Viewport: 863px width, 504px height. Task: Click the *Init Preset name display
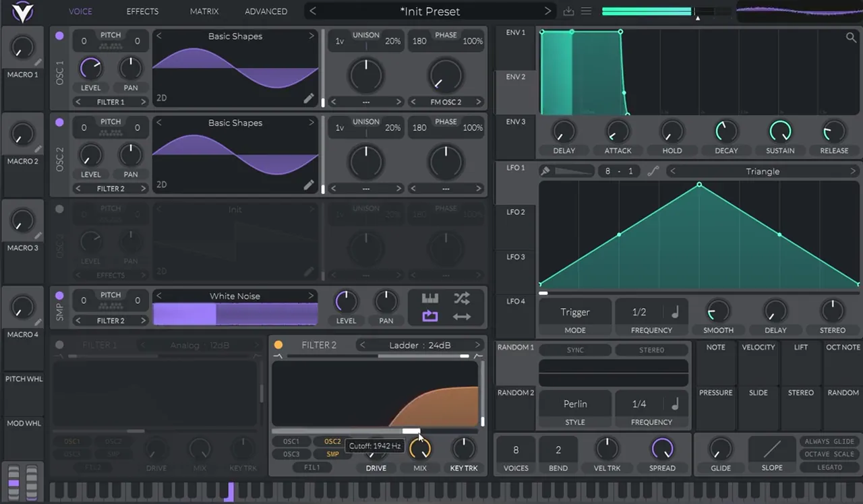pyautogui.click(x=430, y=11)
